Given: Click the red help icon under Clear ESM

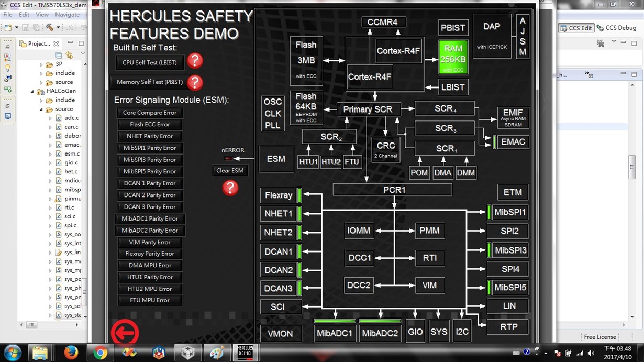Looking at the screenshot, I should click(x=230, y=188).
